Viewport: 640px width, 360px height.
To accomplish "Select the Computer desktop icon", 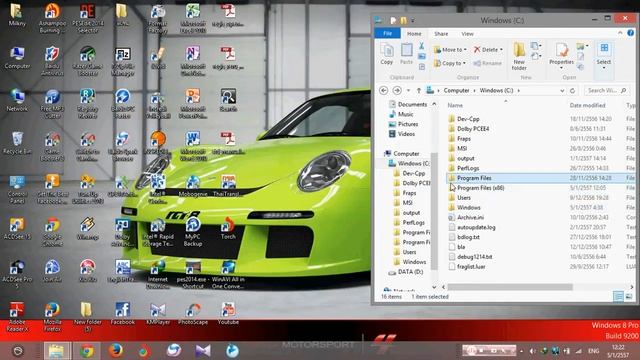I will coord(17,58).
